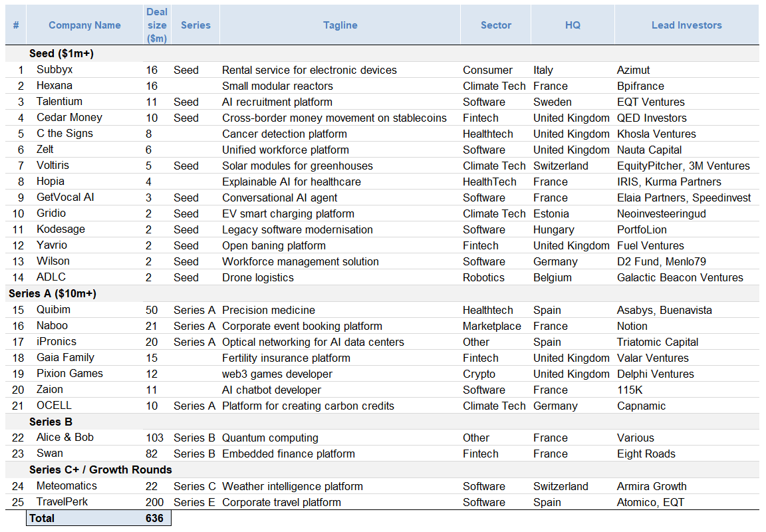Select the Series A ($10m+) section heading
The height and width of the screenshot is (532, 766).
(53, 294)
